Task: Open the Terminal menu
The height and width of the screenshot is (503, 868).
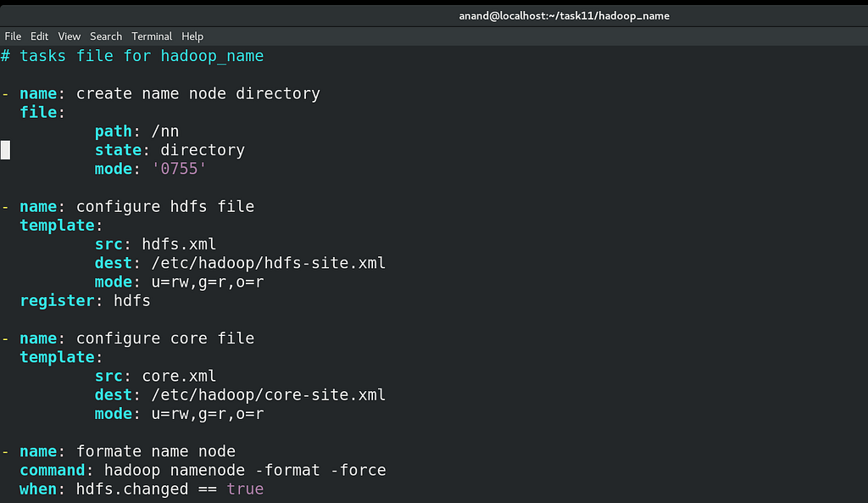Action: point(152,36)
